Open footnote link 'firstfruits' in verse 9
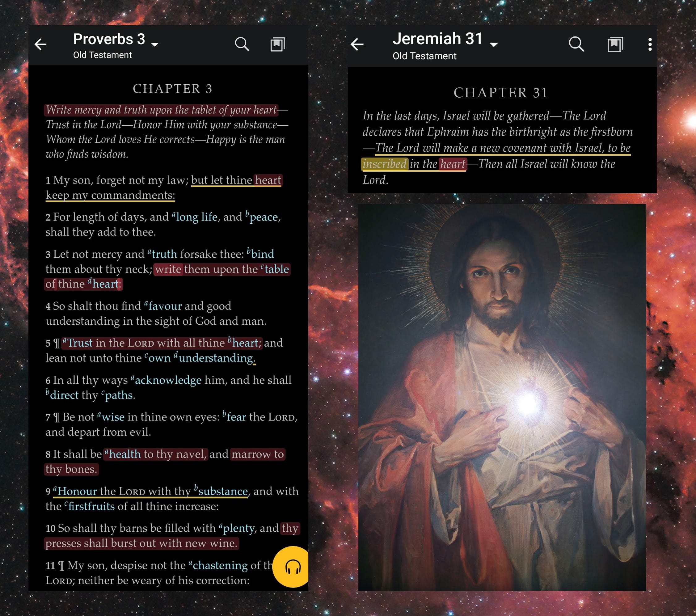 89,506
